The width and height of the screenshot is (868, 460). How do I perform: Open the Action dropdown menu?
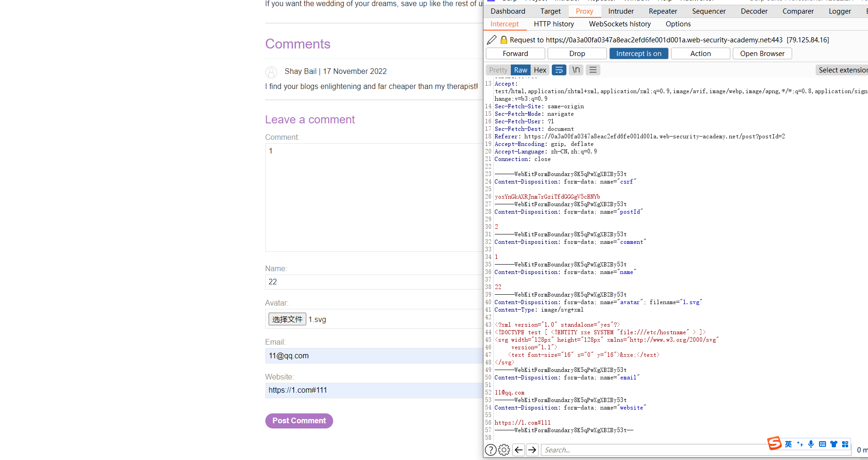pos(700,54)
